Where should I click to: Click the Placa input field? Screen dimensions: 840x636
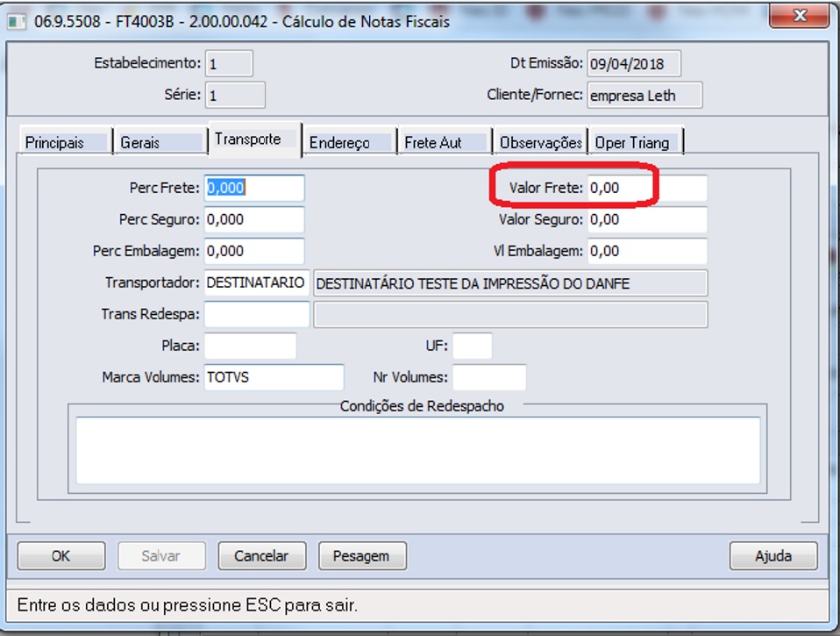(x=250, y=346)
